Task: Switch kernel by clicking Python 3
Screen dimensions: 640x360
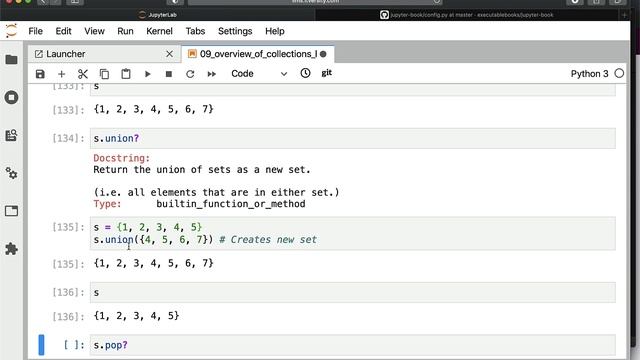Action: point(589,74)
